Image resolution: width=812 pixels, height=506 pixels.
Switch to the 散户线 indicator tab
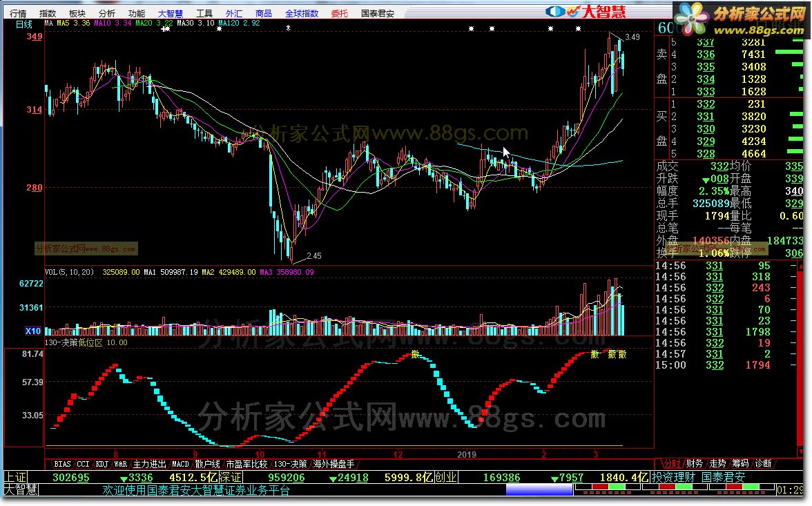208,464
